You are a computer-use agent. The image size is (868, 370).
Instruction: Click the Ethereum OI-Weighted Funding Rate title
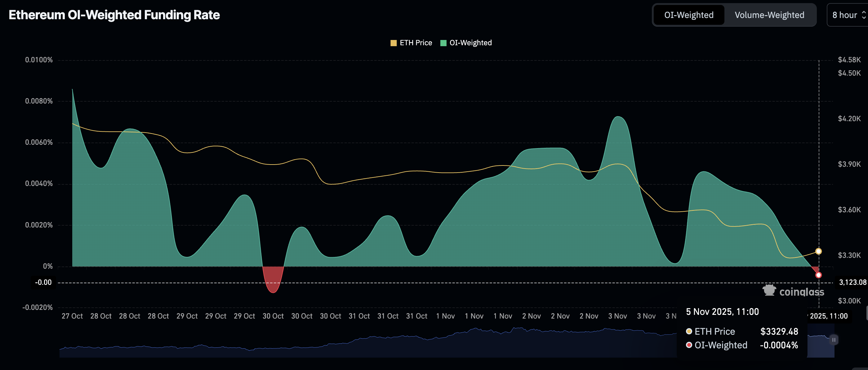(114, 15)
